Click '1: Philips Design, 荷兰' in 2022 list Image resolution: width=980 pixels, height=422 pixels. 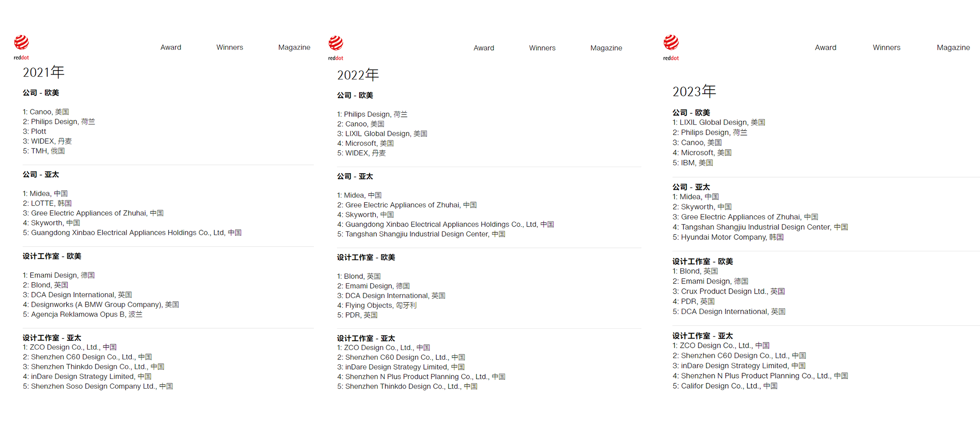coord(372,114)
